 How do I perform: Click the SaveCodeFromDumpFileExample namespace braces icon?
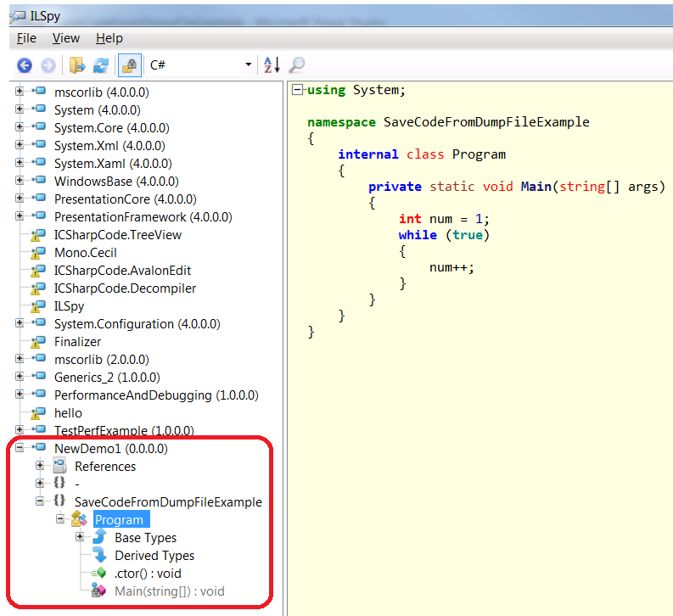pos(59,501)
